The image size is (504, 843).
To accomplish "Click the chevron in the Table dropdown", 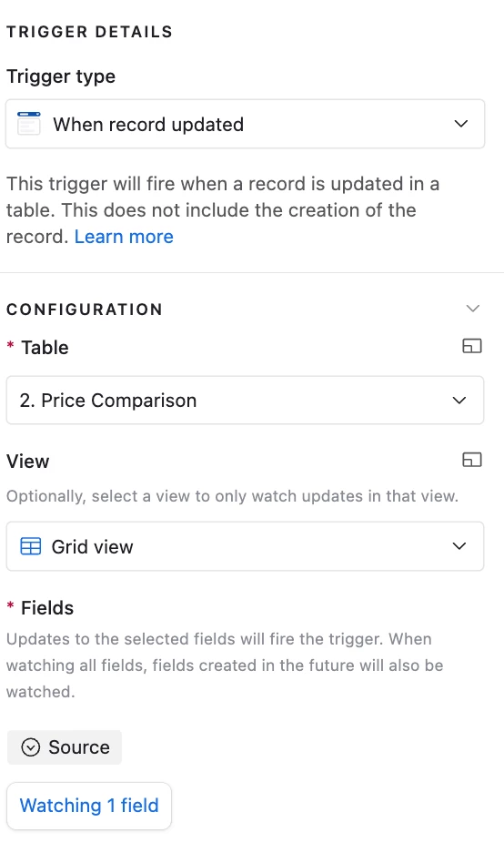I will click(x=459, y=401).
